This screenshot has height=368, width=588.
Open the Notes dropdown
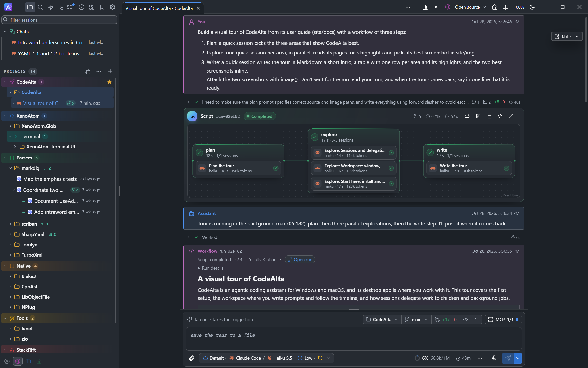click(x=567, y=36)
